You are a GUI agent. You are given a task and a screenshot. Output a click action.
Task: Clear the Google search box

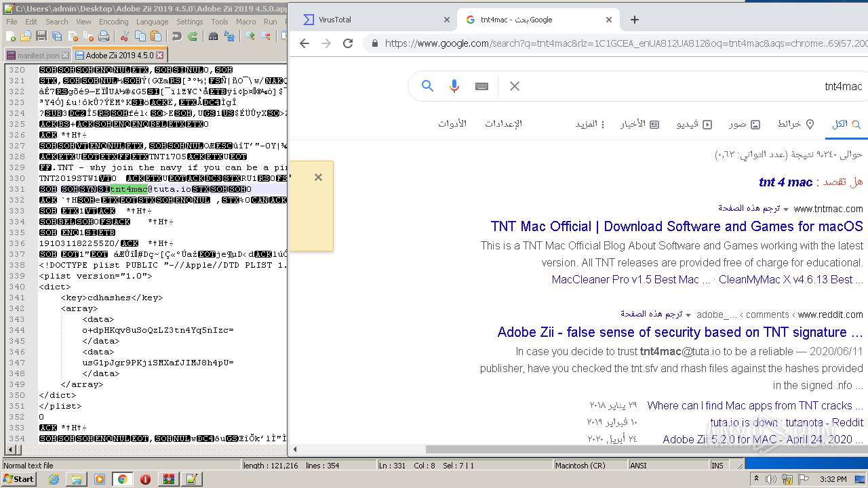pos(515,86)
